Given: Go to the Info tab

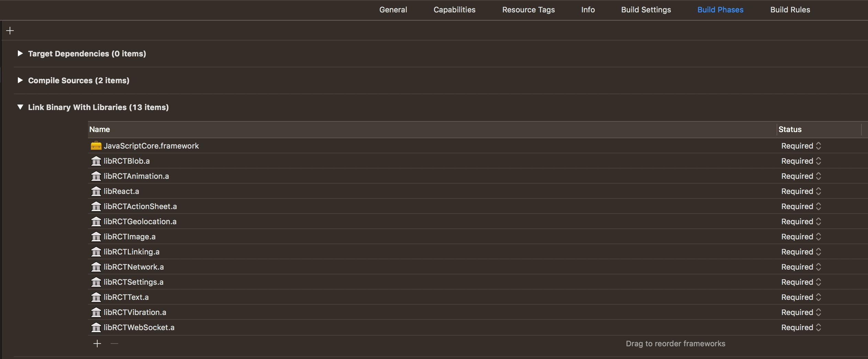Looking at the screenshot, I should 588,10.
